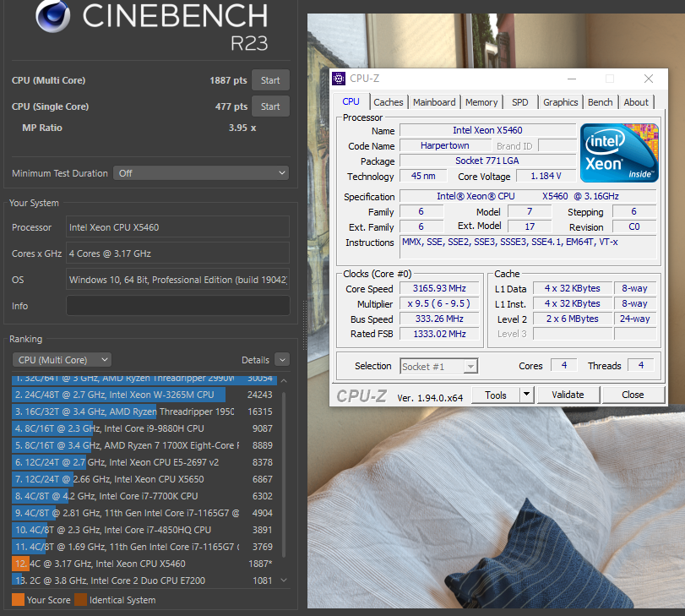Click the ranking list scrollbar thumb

point(284,475)
